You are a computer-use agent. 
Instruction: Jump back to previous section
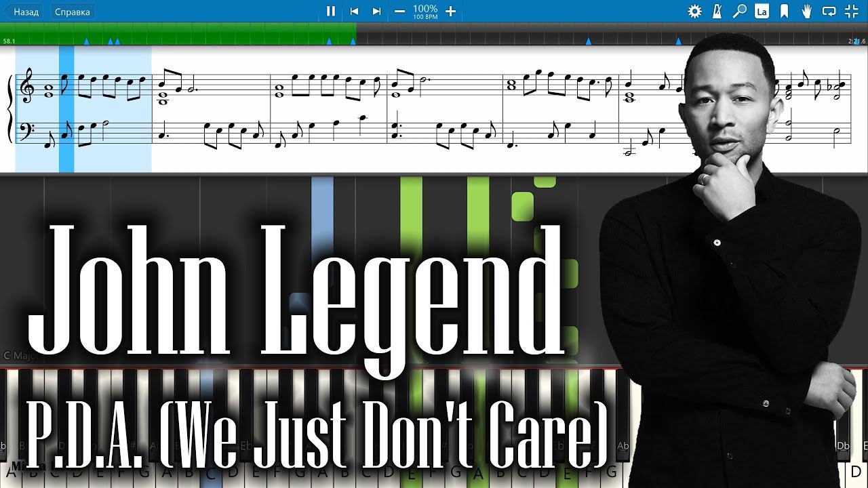tap(354, 11)
